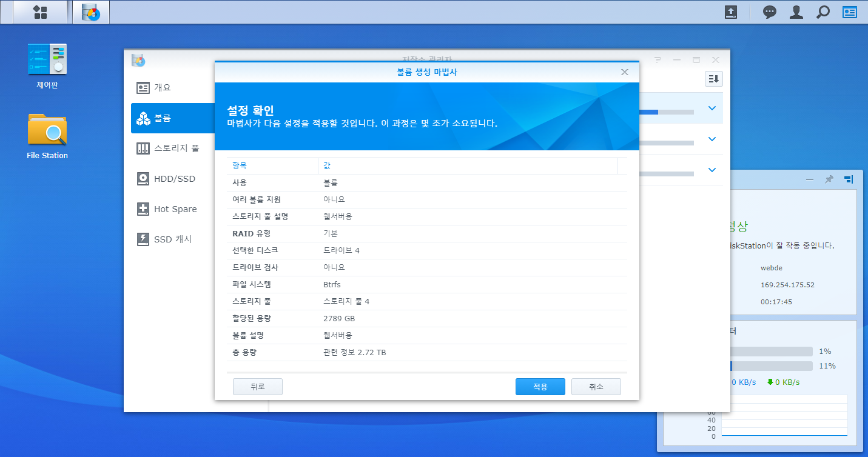Click the 볼륨 생성 마법사 dialog title
Image resolution: width=868 pixels, height=457 pixels.
(x=427, y=72)
